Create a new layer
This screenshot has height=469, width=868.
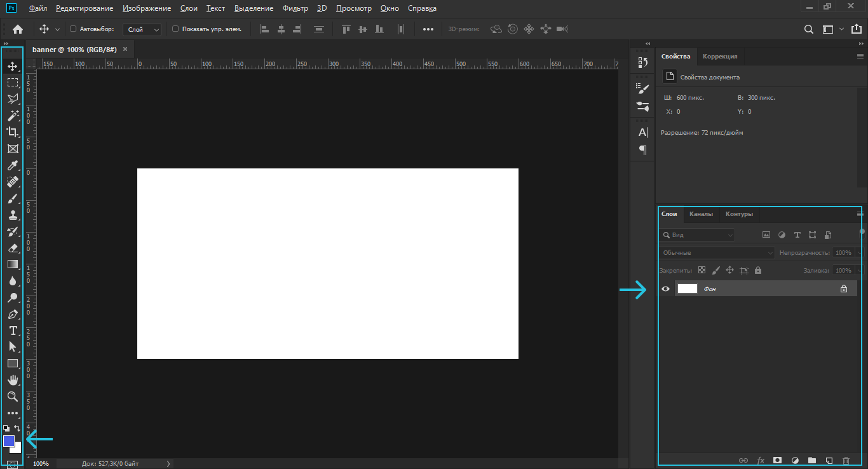click(829, 460)
